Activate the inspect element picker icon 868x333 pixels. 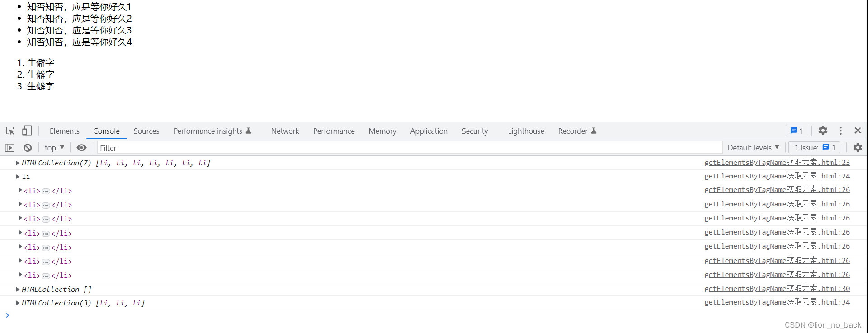click(10, 131)
